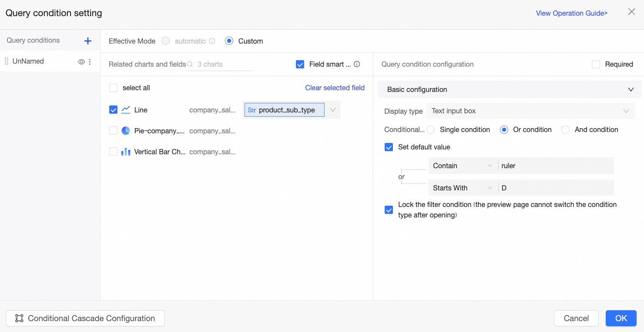Click company_sal... dataset in Vertical Bar row
Viewport: 644px width, 332px height.
(x=212, y=152)
